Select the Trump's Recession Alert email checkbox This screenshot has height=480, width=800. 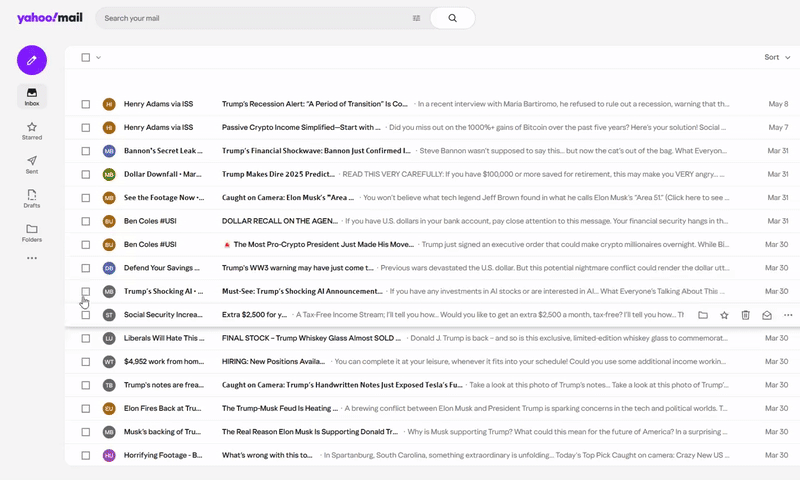point(86,104)
